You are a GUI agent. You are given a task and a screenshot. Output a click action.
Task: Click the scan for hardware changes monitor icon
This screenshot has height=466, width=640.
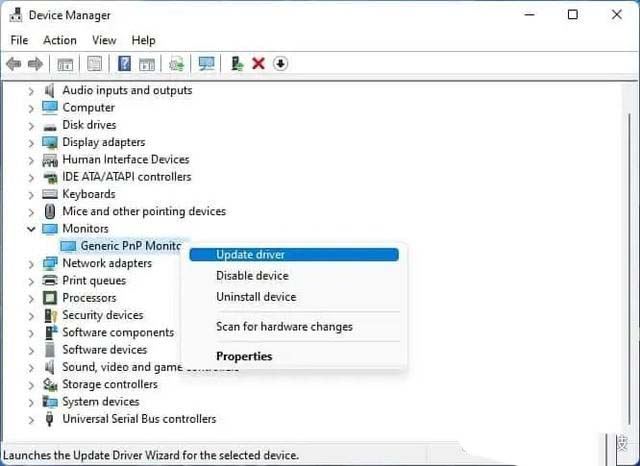[207, 64]
